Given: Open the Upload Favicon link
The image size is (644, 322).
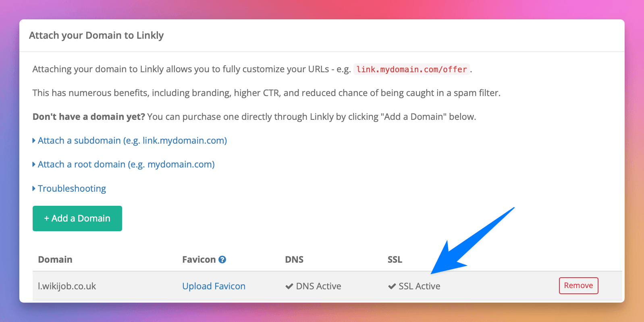Looking at the screenshot, I should (x=214, y=286).
